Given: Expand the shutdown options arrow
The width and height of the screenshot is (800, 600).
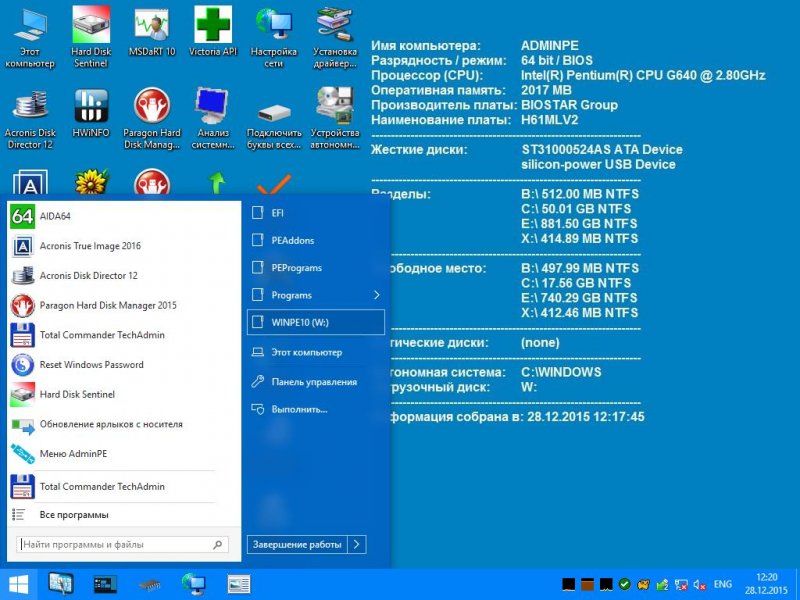Looking at the screenshot, I should click(x=357, y=544).
